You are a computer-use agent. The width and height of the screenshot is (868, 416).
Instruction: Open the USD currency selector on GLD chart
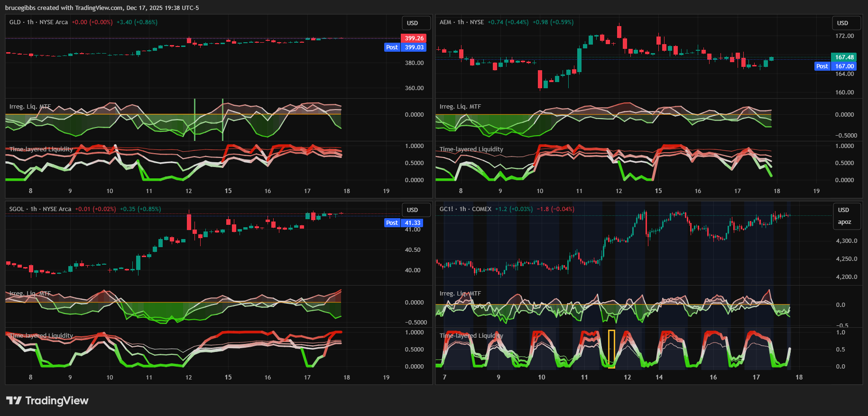point(413,23)
